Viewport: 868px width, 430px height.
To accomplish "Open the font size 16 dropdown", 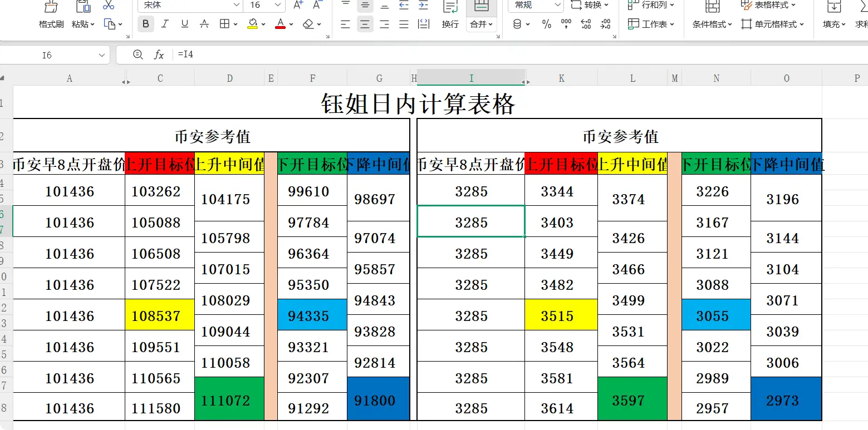I will 278,5.
